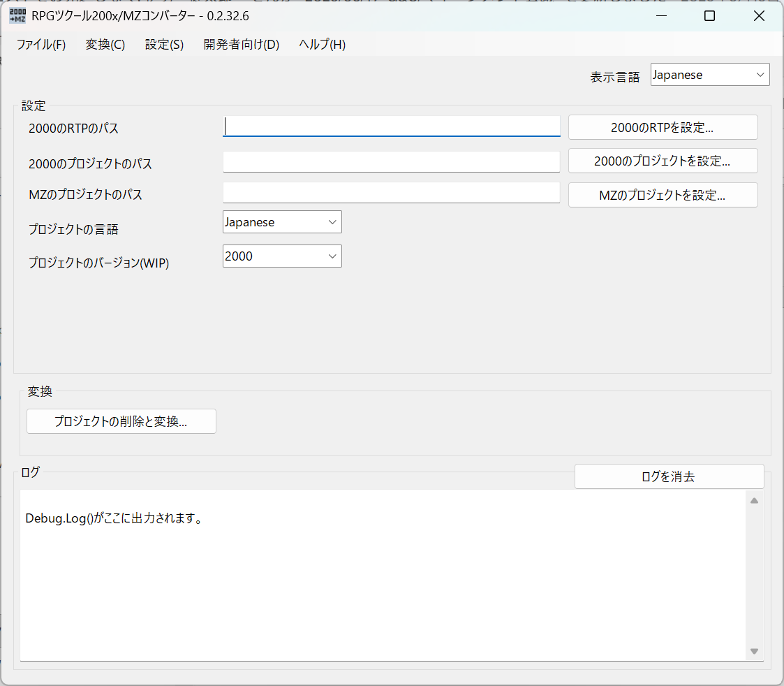Click the 2000のRTPを設定... button
The width and height of the screenshot is (784, 686).
tap(663, 127)
